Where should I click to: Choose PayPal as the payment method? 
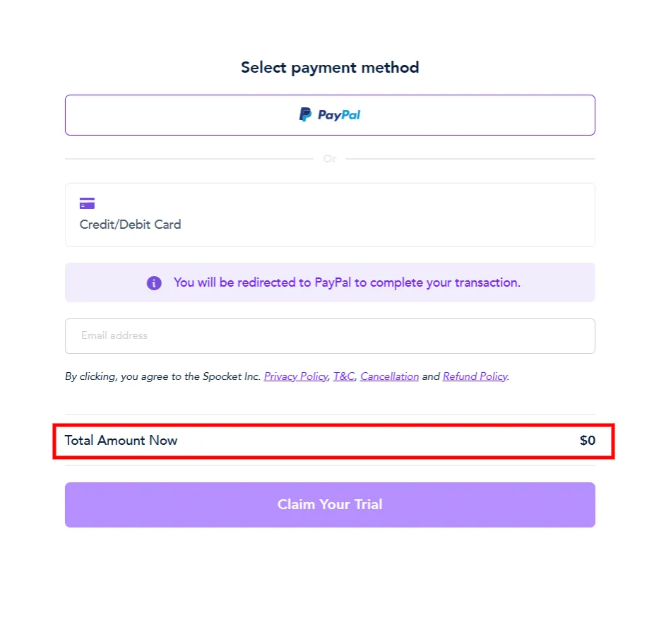[329, 114]
